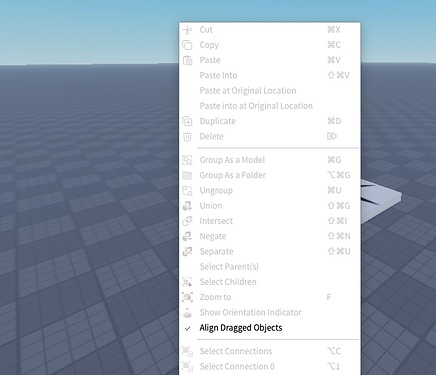The height and width of the screenshot is (375, 436).
Task: Click the ⌥1 shortcut text
Action: (x=334, y=367)
